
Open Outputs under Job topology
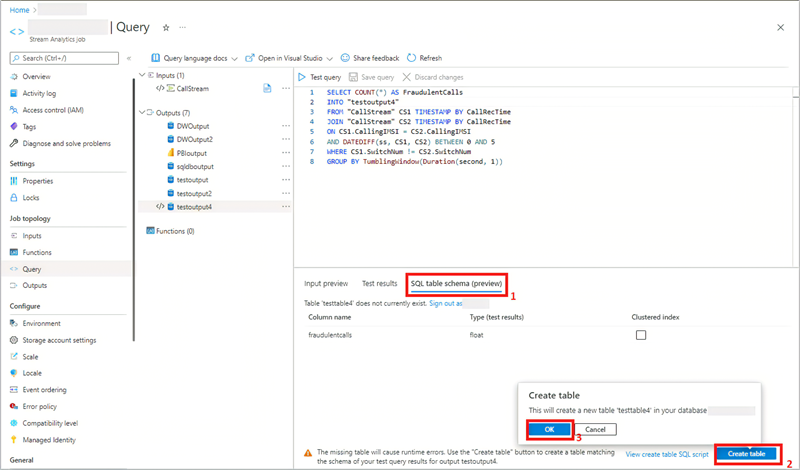pos(34,285)
